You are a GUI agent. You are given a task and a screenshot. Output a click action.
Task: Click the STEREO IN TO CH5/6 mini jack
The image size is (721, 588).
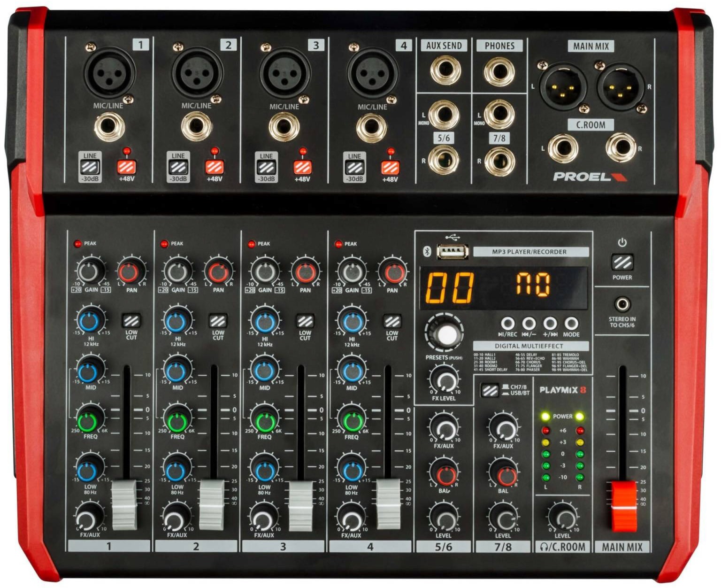click(x=622, y=304)
